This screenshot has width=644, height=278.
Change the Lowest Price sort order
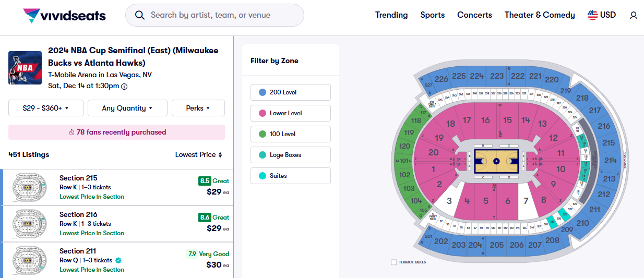point(199,154)
